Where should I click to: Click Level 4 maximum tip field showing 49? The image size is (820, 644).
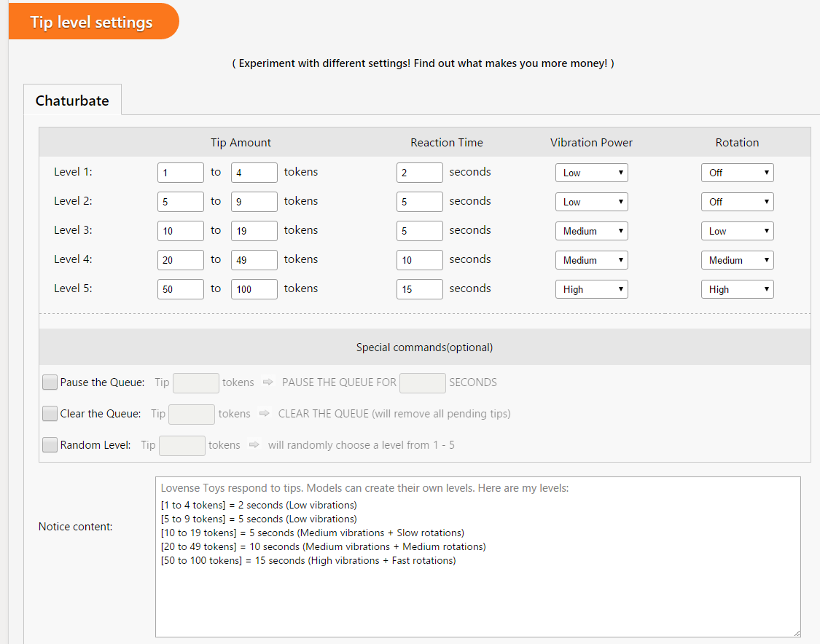pyautogui.click(x=254, y=260)
